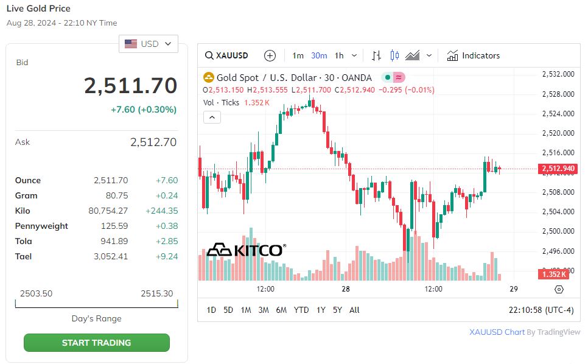Select the area chart style icon
This screenshot has width=588, height=364.
tap(413, 56)
